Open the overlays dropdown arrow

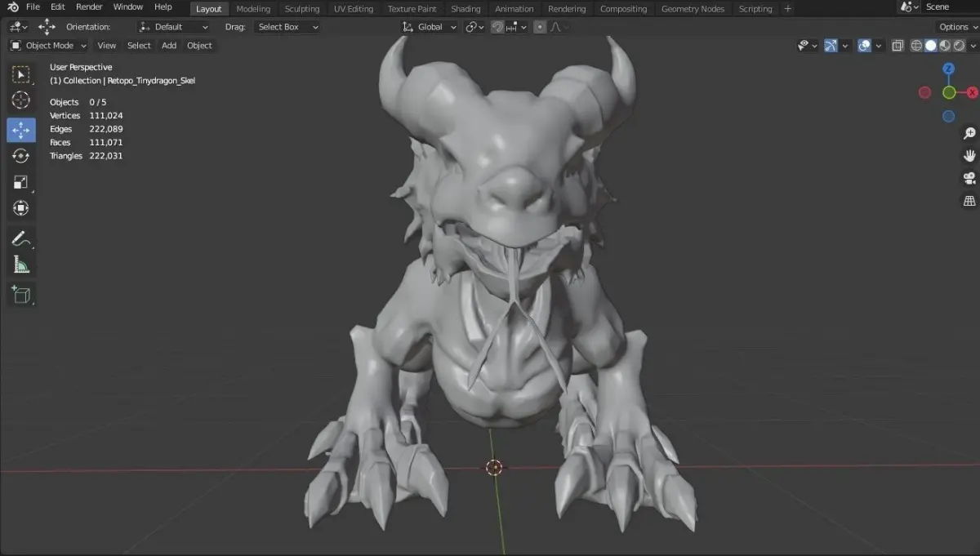click(x=879, y=46)
